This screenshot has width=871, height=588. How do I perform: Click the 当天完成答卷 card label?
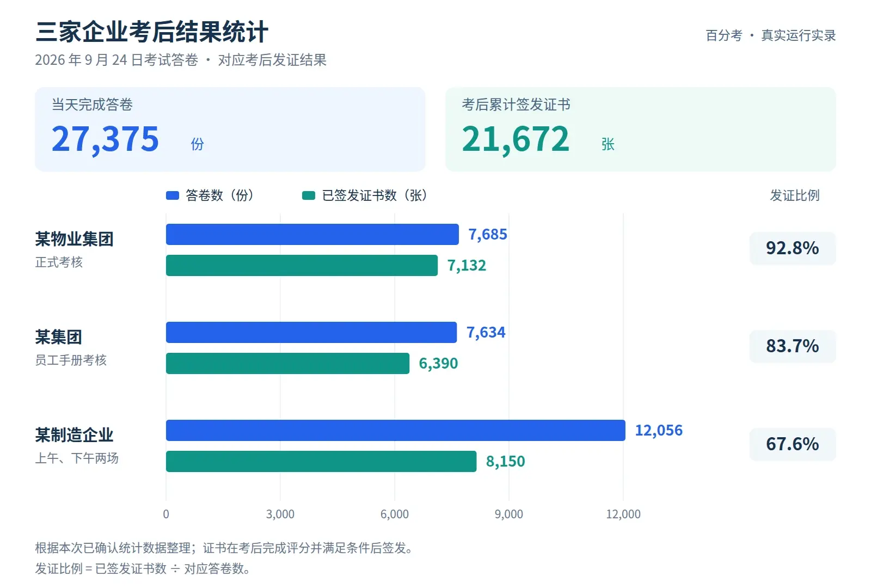click(x=92, y=105)
